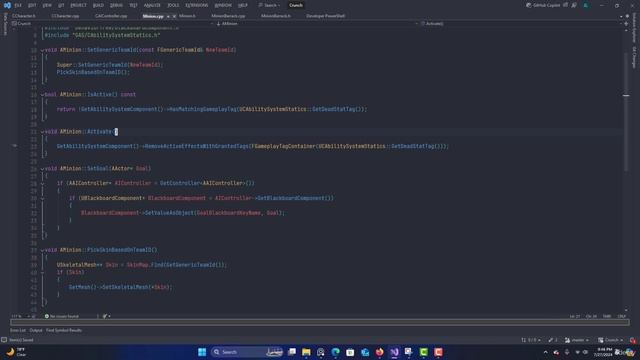The width and height of the screenshot is (640, 360).
Task: Open the notifications bell in status bar
Action: pyautogui.click(x=633, y=340)
